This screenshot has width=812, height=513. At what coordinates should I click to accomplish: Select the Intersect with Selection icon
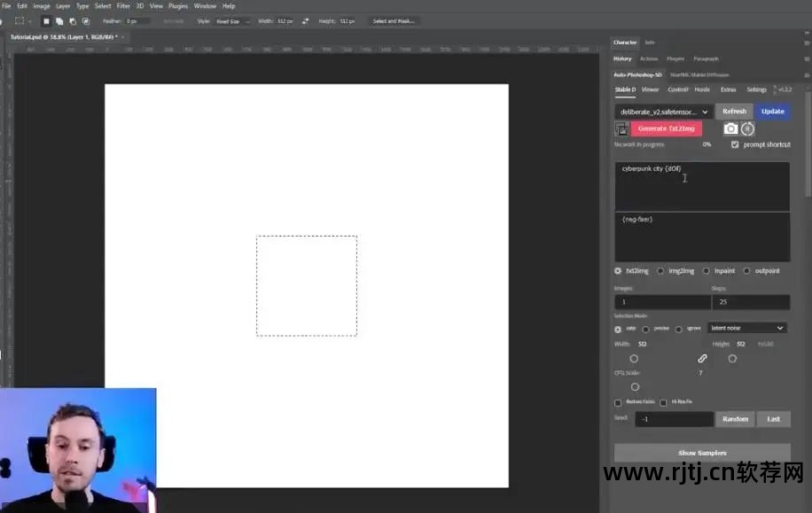[x=85, y=20]
